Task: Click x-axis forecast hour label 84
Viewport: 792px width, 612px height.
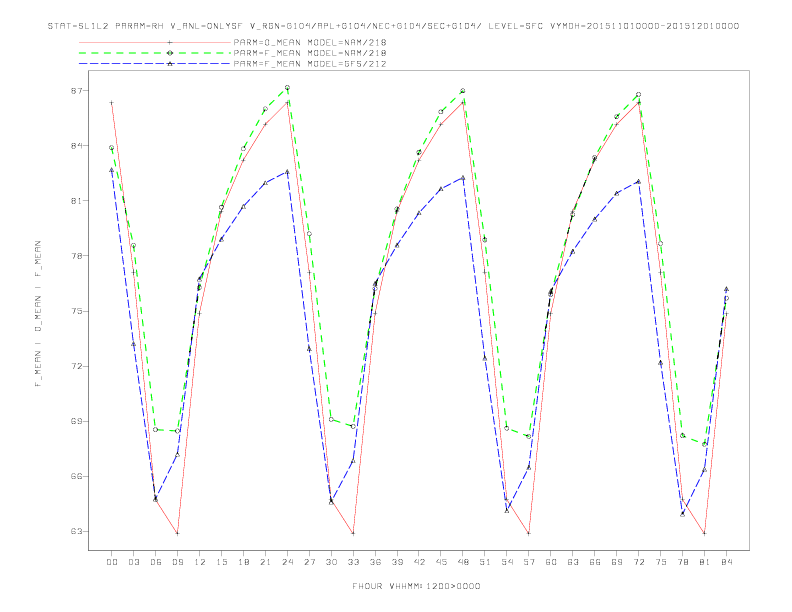Action: (x=727, y=562)
